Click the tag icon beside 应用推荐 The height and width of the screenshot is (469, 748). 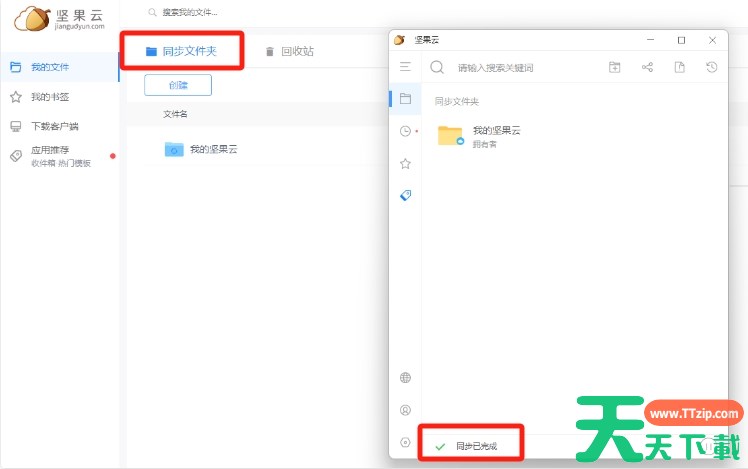[x=16, y=156]
